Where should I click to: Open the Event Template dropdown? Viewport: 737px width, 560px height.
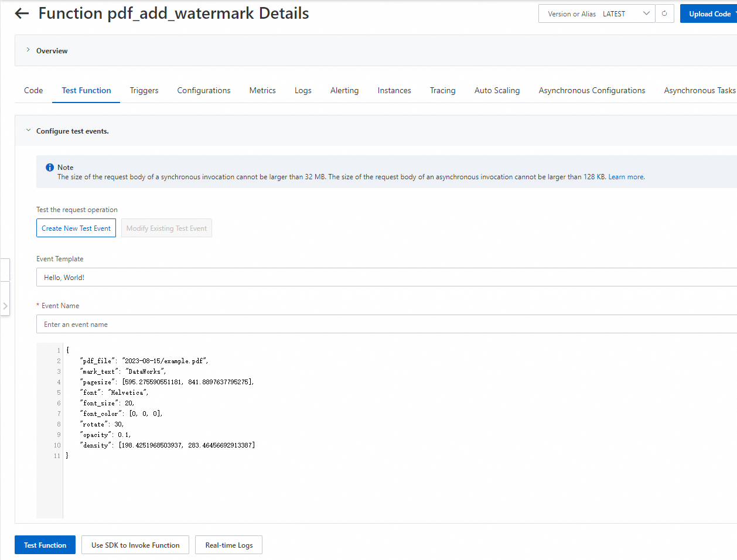387,277
